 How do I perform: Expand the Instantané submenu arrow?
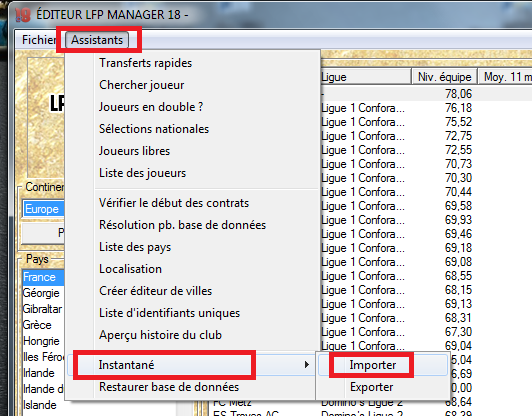307,365
